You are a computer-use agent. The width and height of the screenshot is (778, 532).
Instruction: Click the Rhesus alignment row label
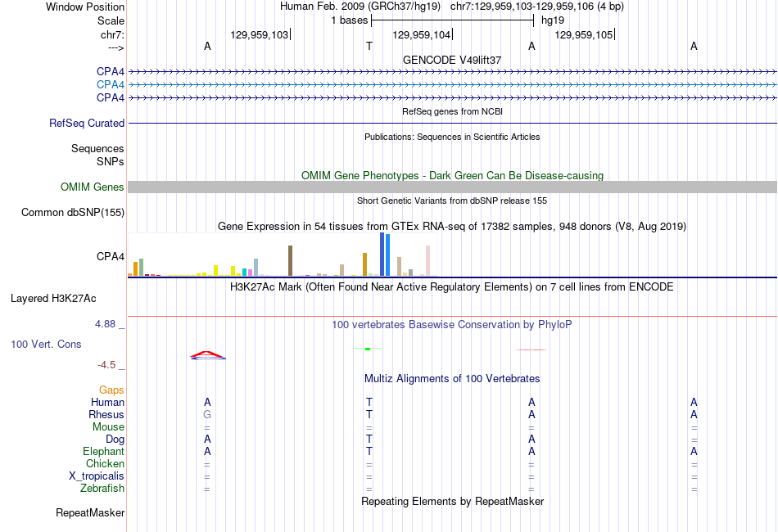coord(106,414)
